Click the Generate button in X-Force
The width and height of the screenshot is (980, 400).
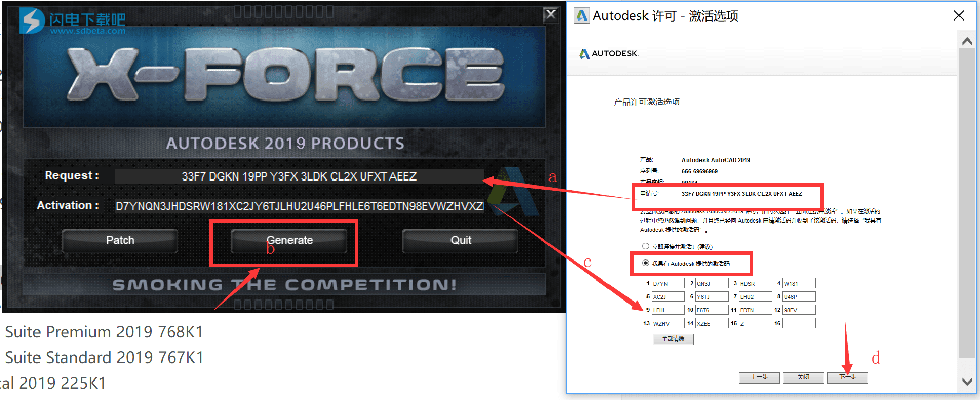pyautogui.click(x=289, y=241)
